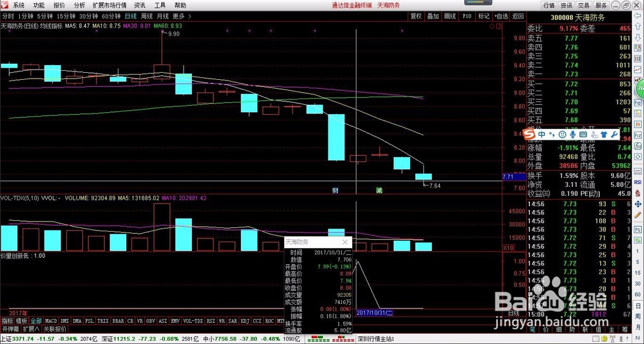The height and width of the screenshot is (344, 644).
Task: Click the 叠加 button
Action: click(x=433, y=16)
